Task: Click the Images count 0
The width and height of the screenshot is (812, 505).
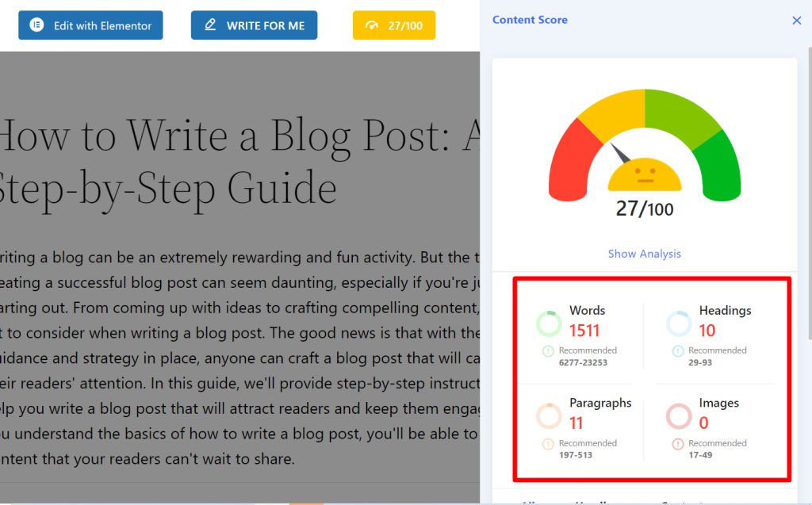Action: point(703,423)
